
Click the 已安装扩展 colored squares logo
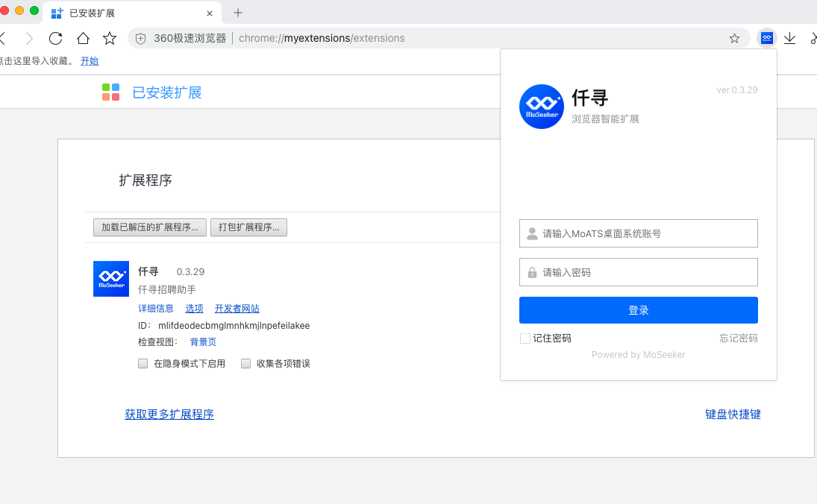tap(110, 92)
